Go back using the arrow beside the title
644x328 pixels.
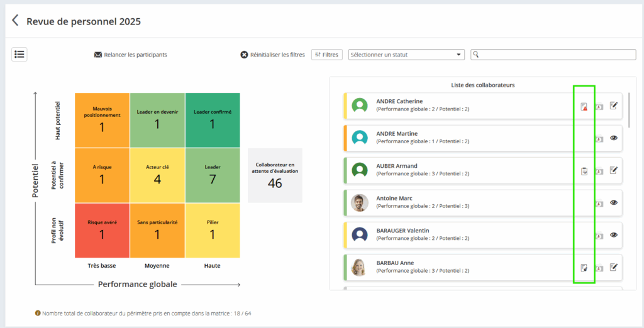pyautogui.click(x=16, y=21)
